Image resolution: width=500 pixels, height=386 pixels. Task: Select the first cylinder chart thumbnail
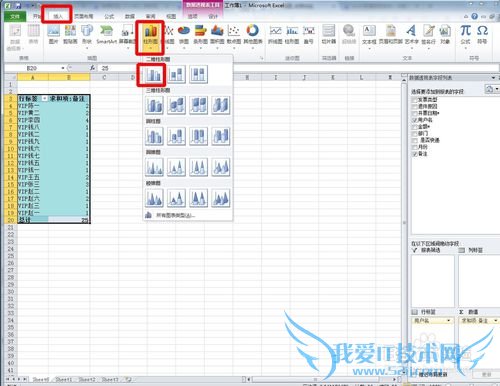click(154, 136)
